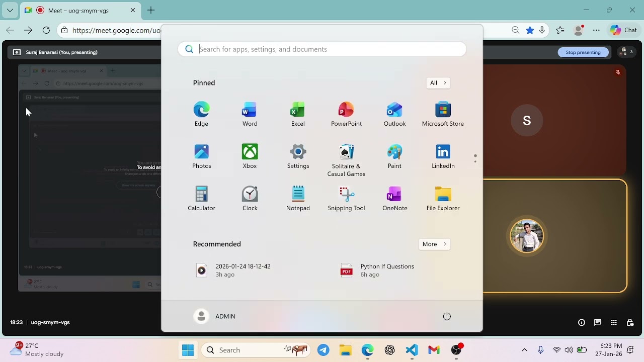Switch to Edge on the taskbar
Screen dimensions: 644x362
click(x=368, y=350)
